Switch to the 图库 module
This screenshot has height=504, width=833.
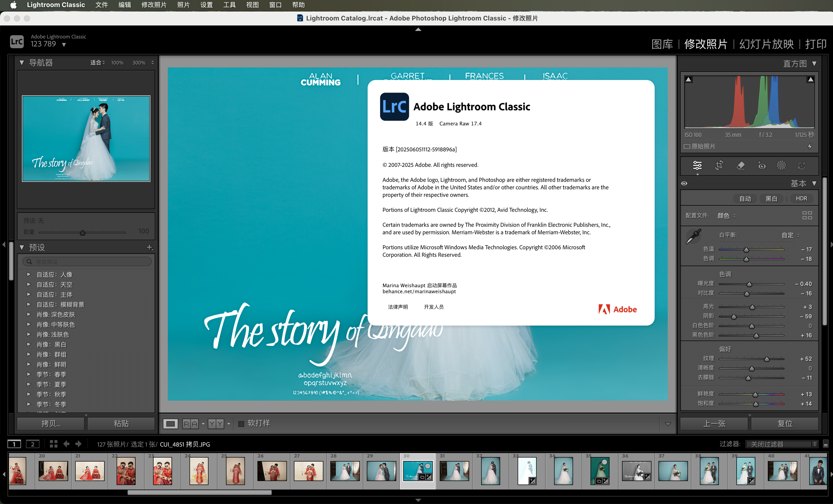pos(662,44)
